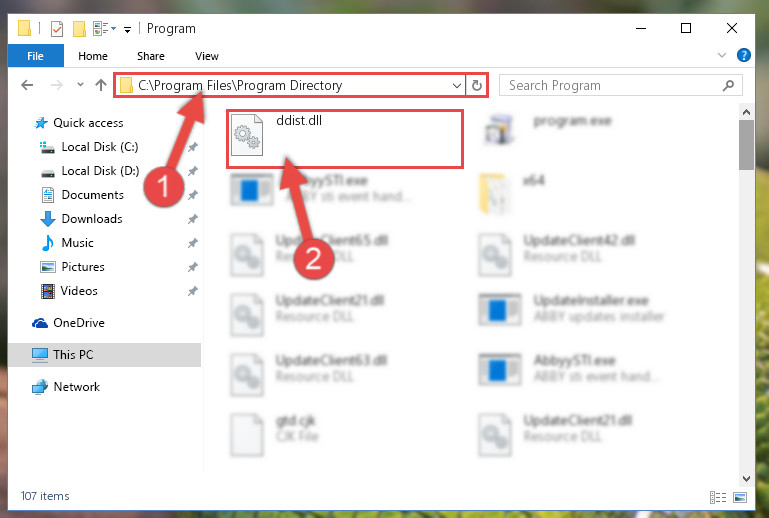This screenshot has height=518, width=769.
Task: Switch to the View tab
Action: click(206, 56)
